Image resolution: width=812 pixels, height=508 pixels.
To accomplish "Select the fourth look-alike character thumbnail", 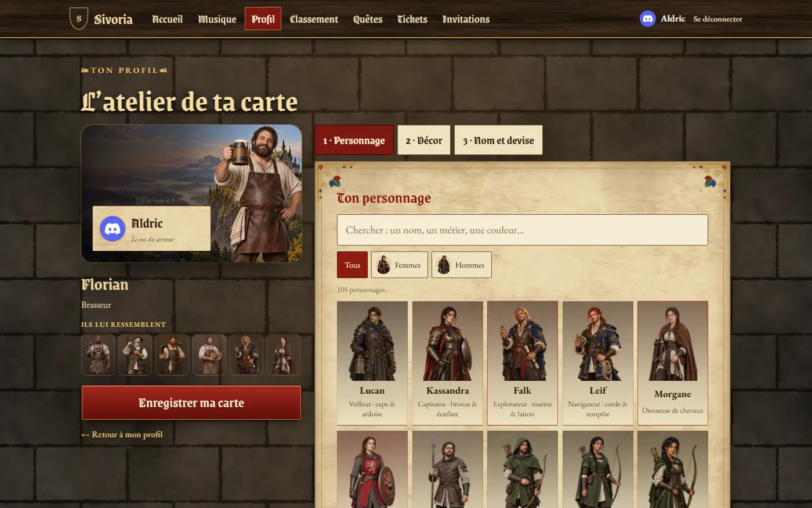I will [x=209, y=354].
